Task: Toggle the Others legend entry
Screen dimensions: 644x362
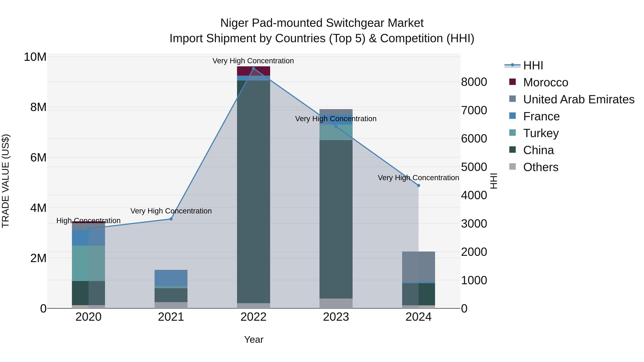Action: pyautogui.click(x=534, y=167)
